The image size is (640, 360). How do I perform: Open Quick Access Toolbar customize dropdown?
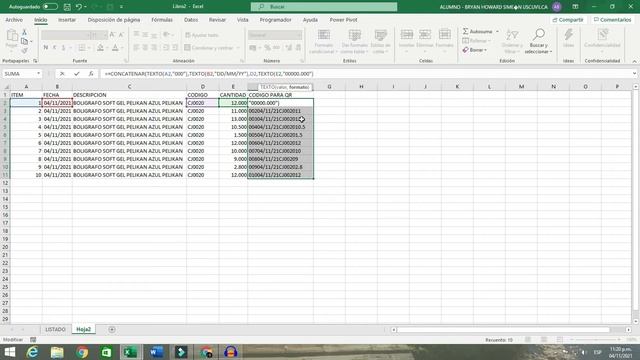(122, 7)
